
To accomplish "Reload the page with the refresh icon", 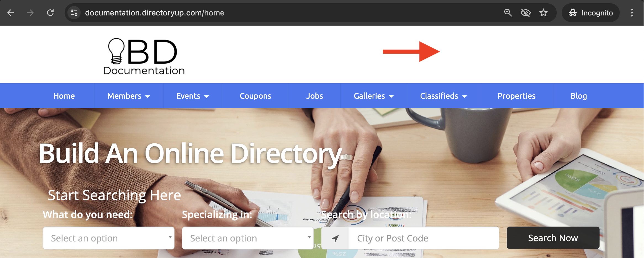I will 50,13.
